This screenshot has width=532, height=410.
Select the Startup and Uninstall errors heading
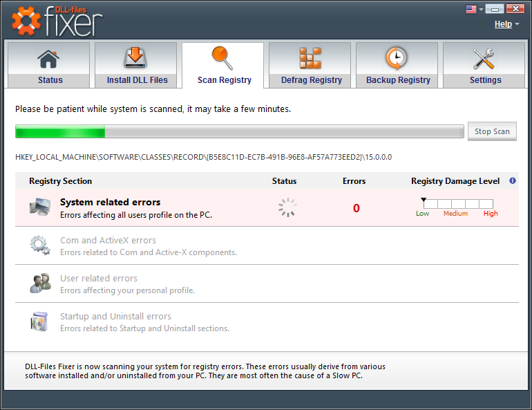tap(115, 317)
